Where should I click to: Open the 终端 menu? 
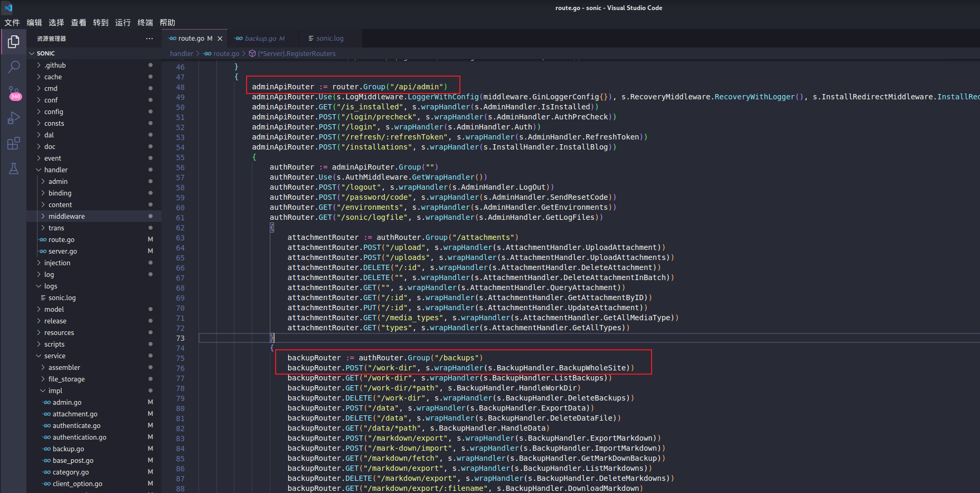pos(145,23)
